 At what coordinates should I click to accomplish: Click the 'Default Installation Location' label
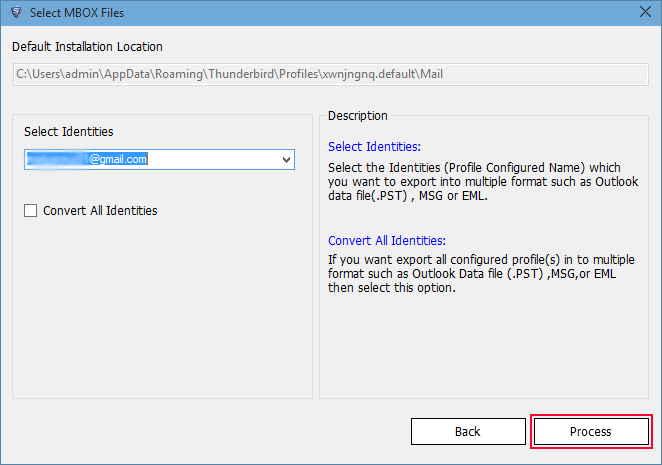coord(87,46)
